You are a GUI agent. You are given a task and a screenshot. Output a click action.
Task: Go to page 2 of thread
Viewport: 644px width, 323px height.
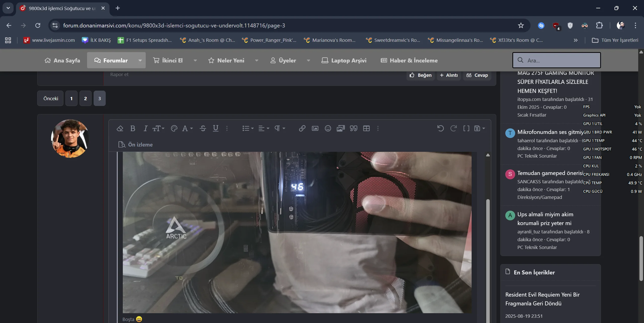click(x=85, y=98)
